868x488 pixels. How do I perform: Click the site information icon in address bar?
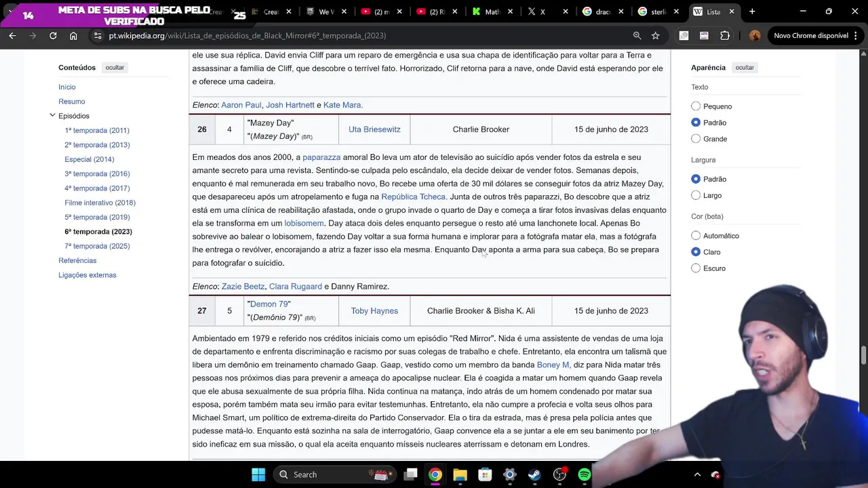[98, 35]
